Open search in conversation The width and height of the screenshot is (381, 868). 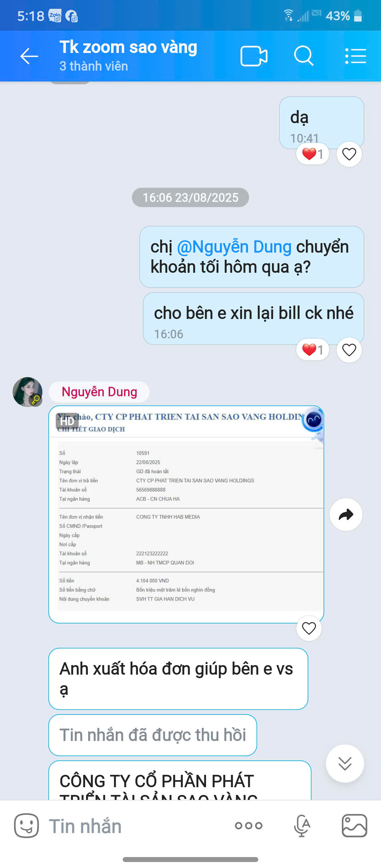coord(304,56)
